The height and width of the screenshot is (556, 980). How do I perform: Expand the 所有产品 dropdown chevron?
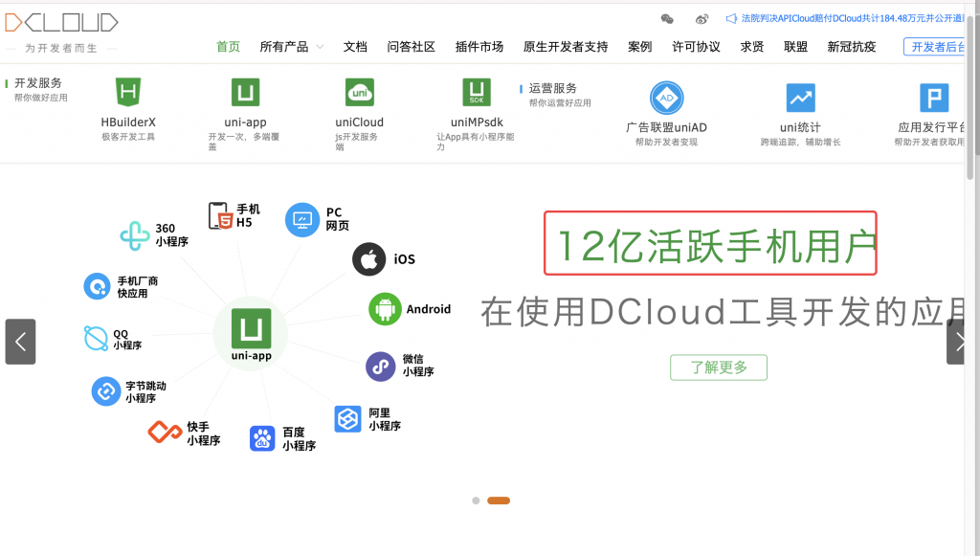(x=320, y=47)
